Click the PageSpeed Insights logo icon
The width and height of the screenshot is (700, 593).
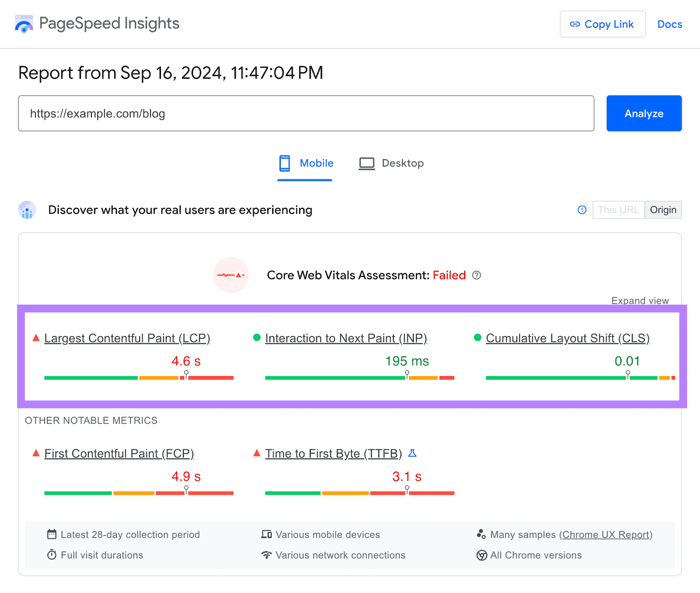[x=24, y=24]
